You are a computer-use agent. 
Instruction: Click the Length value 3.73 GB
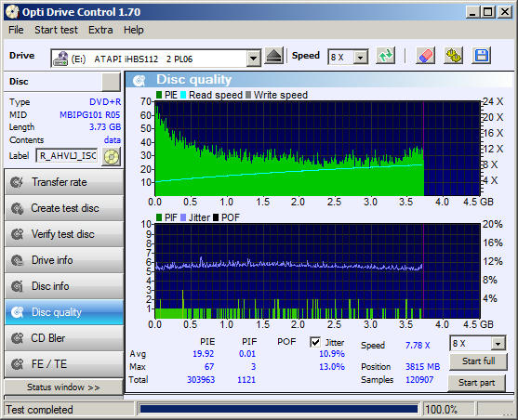click(105, 127)
